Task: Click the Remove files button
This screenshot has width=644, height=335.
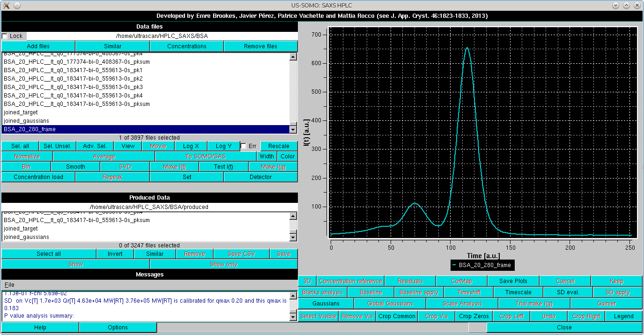Action: [260, 46]
